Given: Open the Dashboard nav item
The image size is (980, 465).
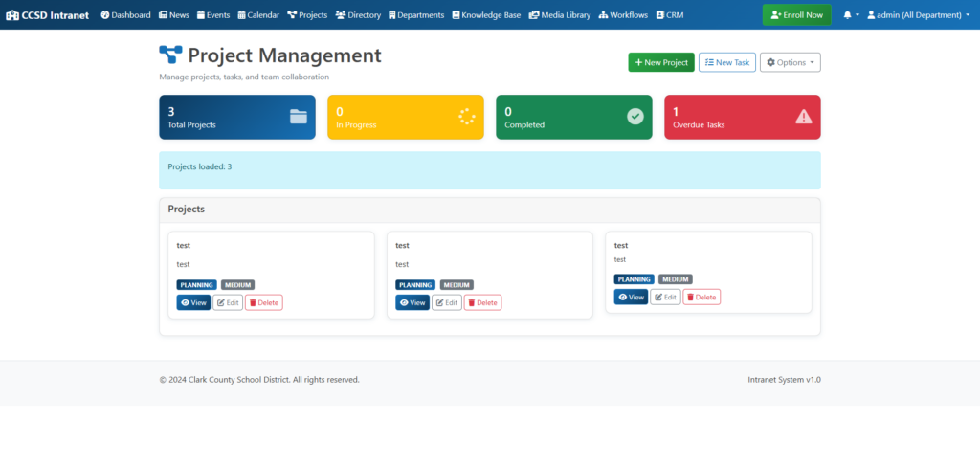Looking at the screenshot, I should tap(125, 15).
